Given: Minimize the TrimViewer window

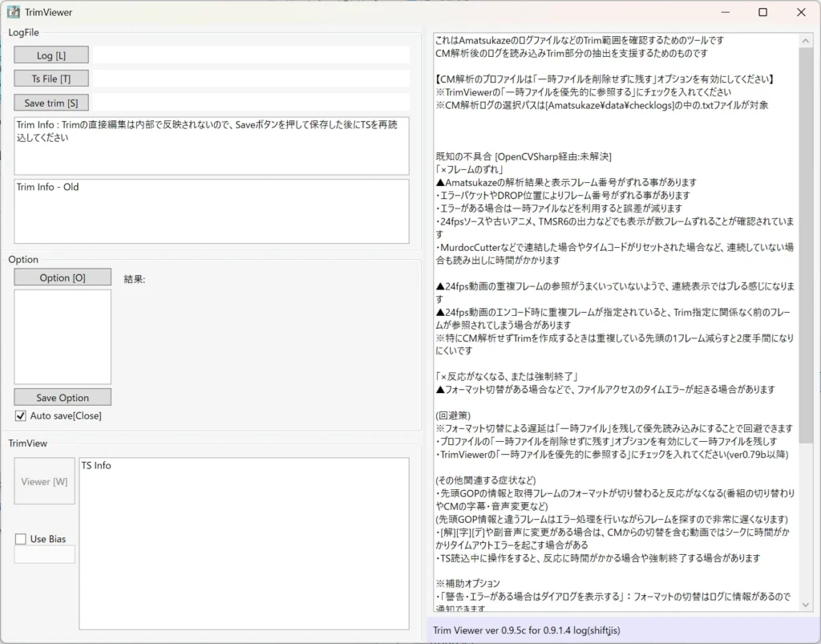Looking at the screenshot, I should tap(726, 12).
